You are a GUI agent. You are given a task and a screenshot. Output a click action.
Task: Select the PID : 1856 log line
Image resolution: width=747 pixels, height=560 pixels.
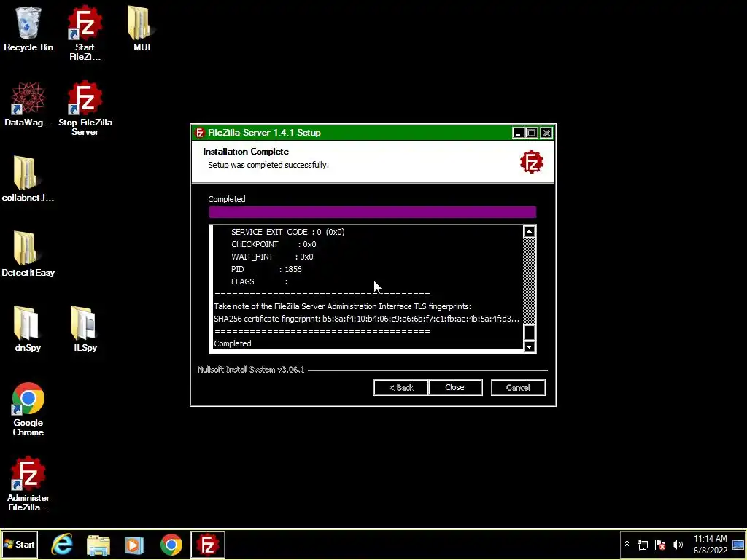click(x=266, y=269)
